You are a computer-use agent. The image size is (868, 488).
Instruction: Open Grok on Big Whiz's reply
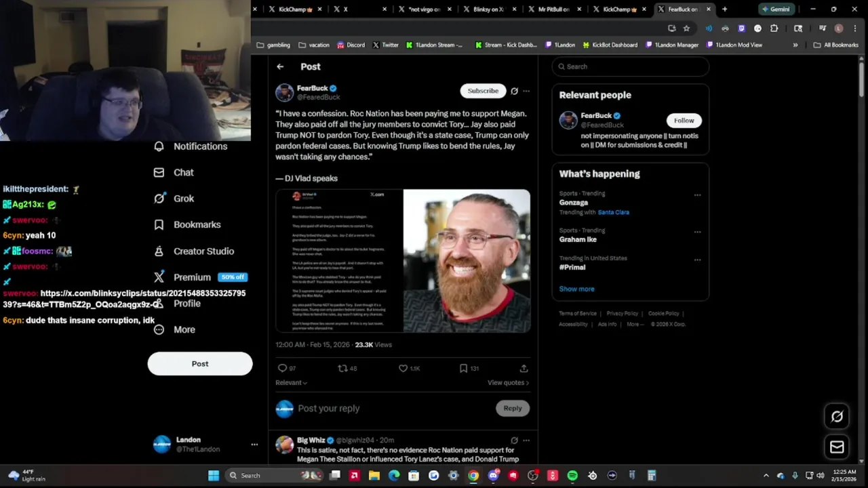[514, 441]
